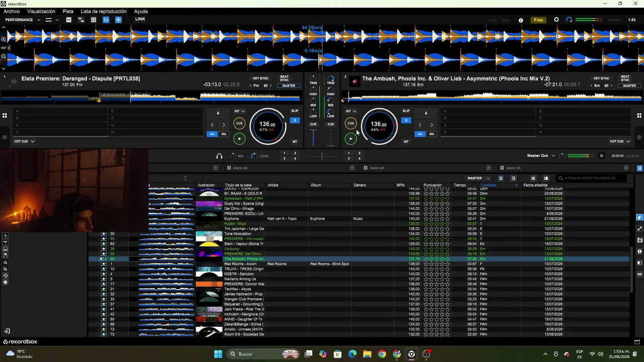
Task: Click the recording lock icon
Action: coord(601,156)
